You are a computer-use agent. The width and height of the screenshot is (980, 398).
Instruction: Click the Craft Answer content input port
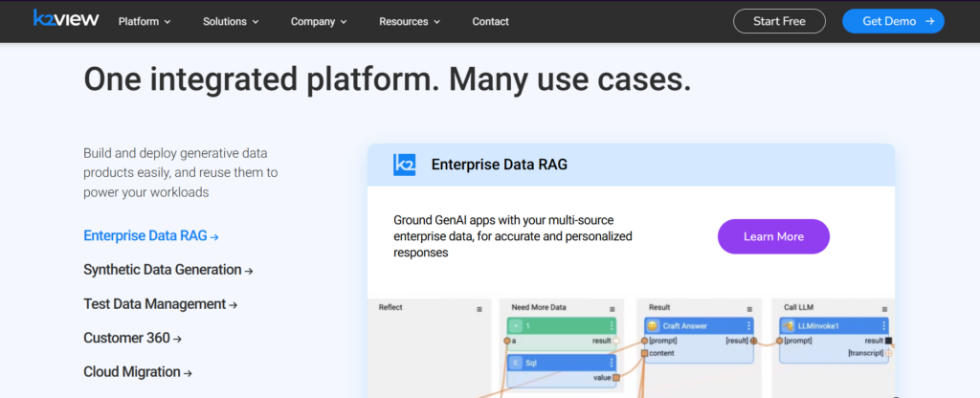pyautogui.click(x=644, y=354)
